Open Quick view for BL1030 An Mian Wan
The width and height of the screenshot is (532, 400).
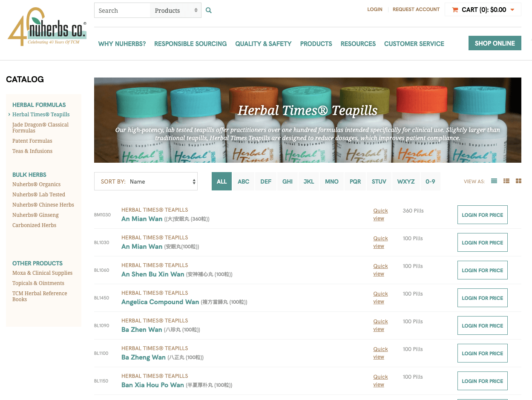[x=380, y=242]
